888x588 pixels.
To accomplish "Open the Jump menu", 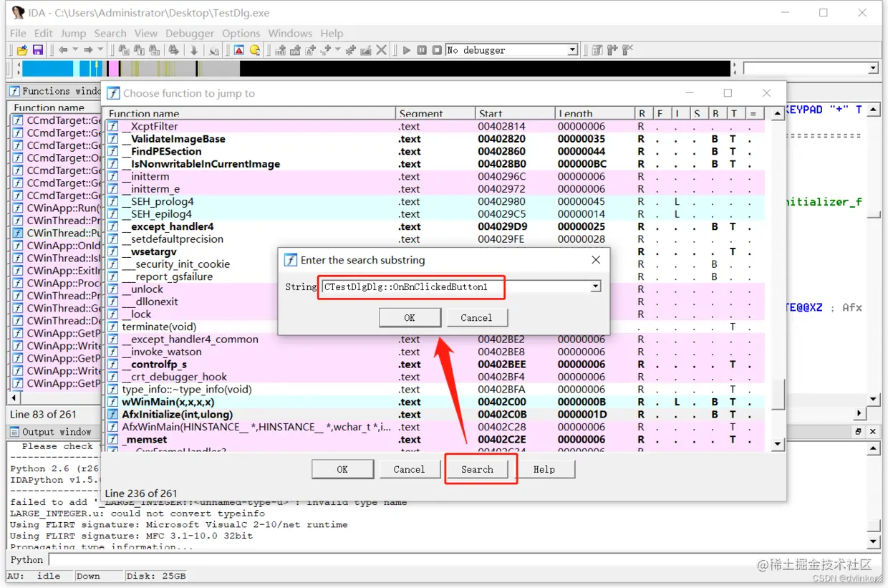I will [73, 33].
